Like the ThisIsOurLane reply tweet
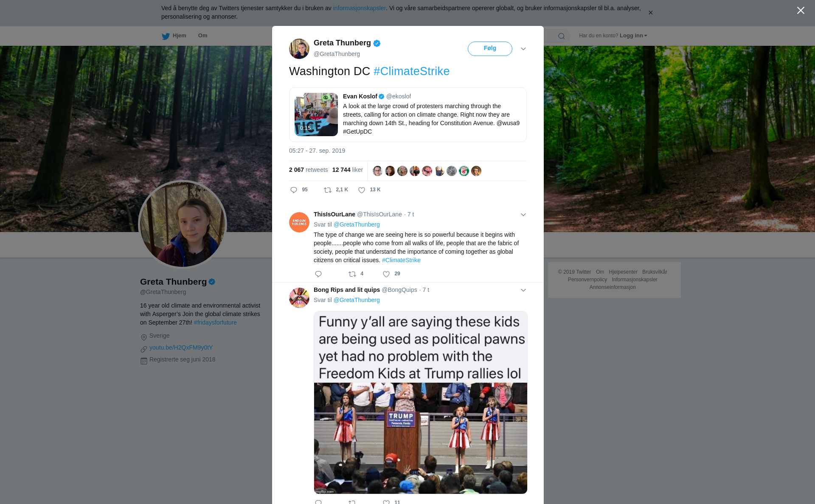The width and height of the screenshot is (815, 504). 386,274
